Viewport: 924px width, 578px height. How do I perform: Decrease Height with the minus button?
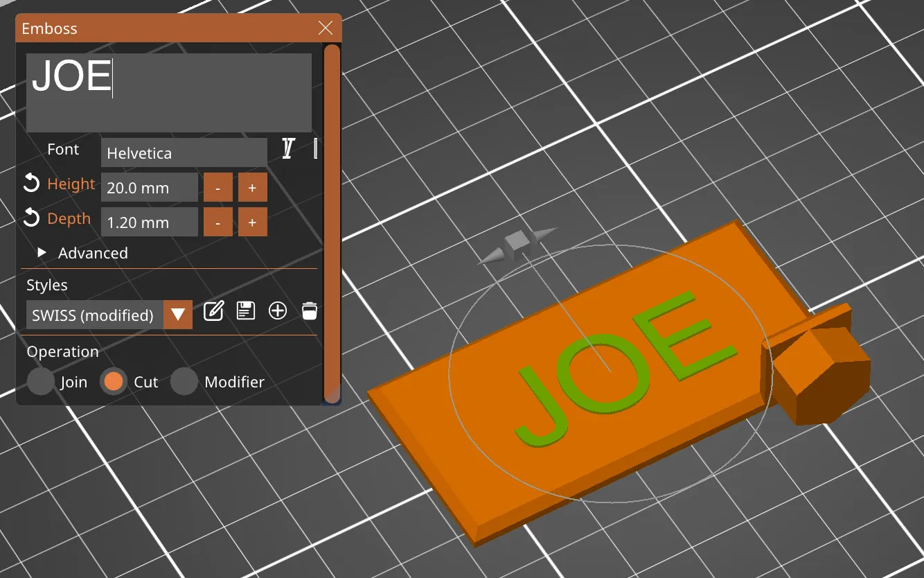pyautogui.click(x=217, y=188)
